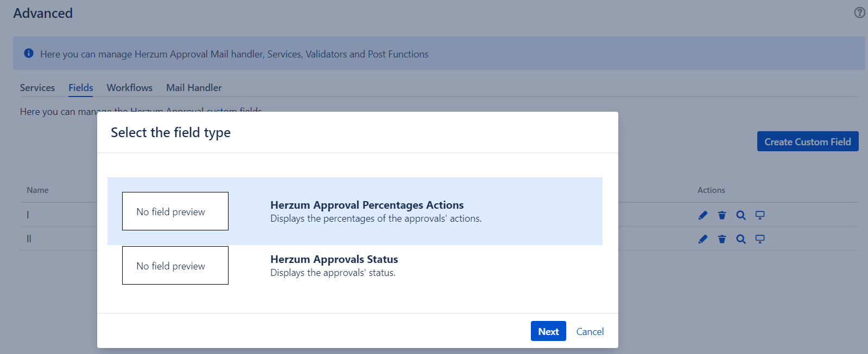The image size is (868, 354).
Task: Click the edit pencil icon for row I
Action: (x=703, y=215)
